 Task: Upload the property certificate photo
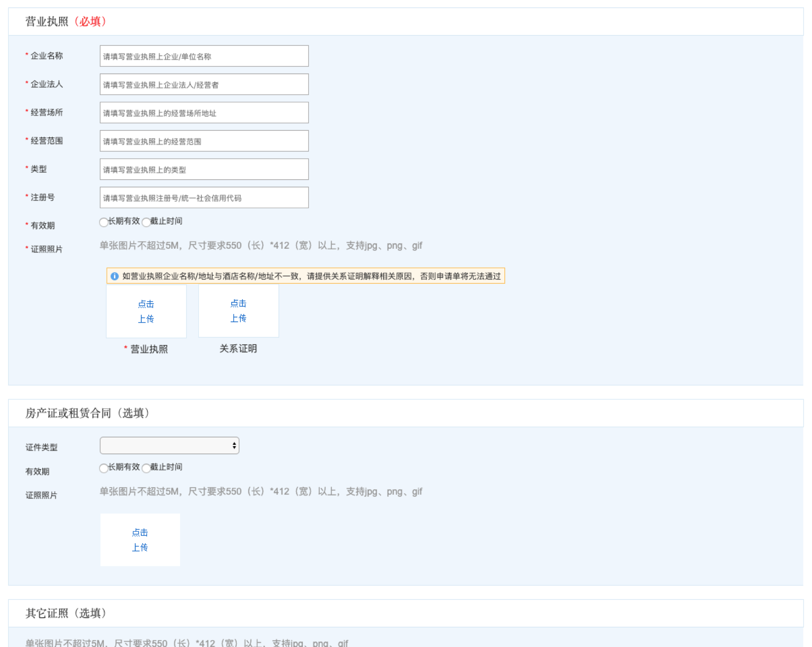140,540
